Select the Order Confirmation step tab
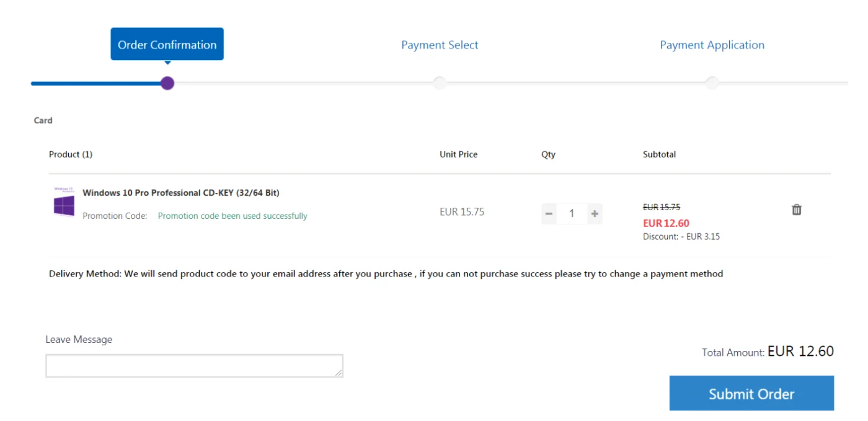Viewport: 868px width, 421px height. pyautogui.click(x=167, y=44)
